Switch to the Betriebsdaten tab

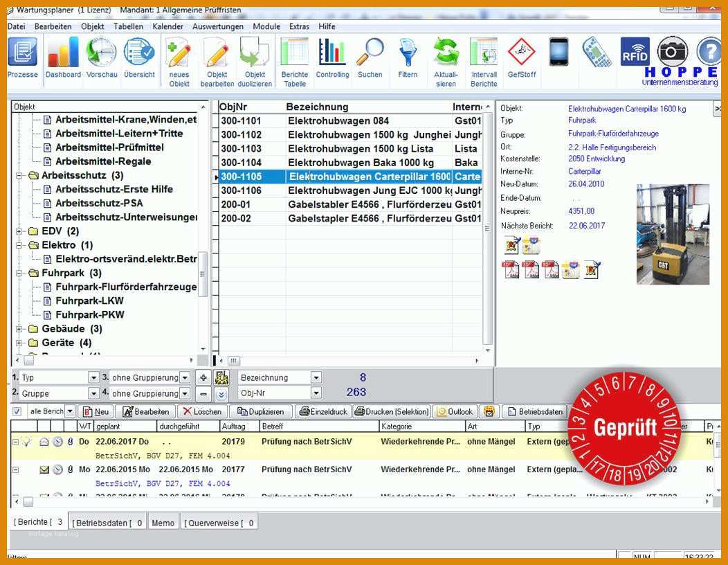[x=107, y=523]
